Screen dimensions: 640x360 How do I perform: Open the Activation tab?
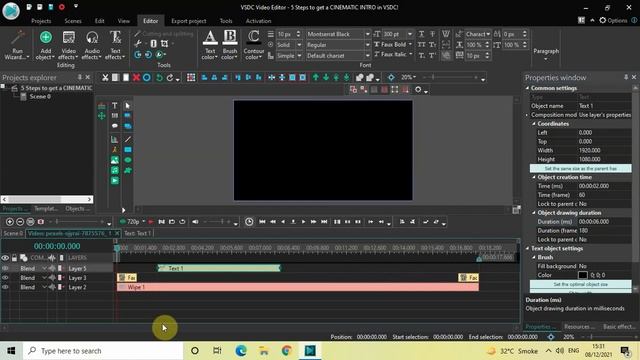click(x=258, y=21)
